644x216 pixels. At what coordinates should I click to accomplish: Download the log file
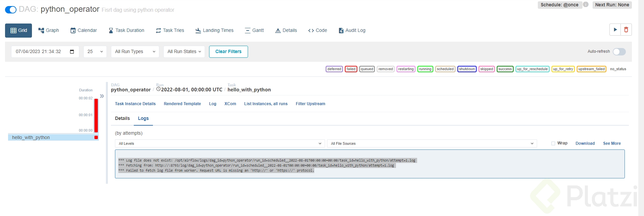pos(585,143)
